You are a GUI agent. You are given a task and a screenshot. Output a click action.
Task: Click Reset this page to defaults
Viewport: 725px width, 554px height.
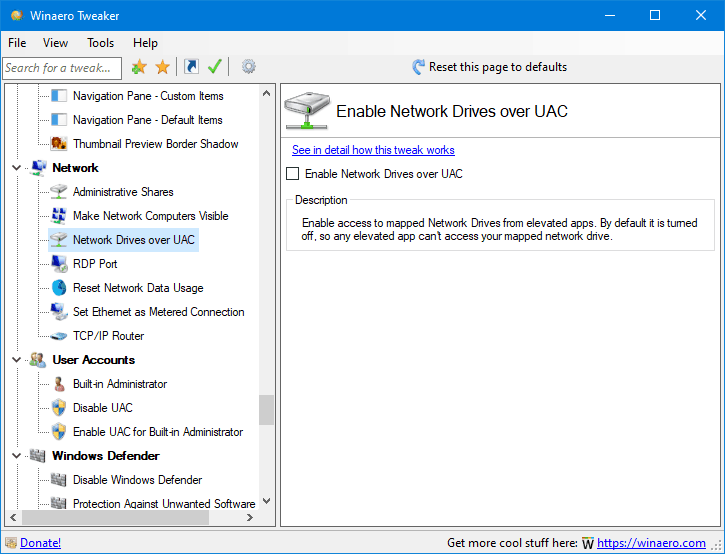[490, 67]
